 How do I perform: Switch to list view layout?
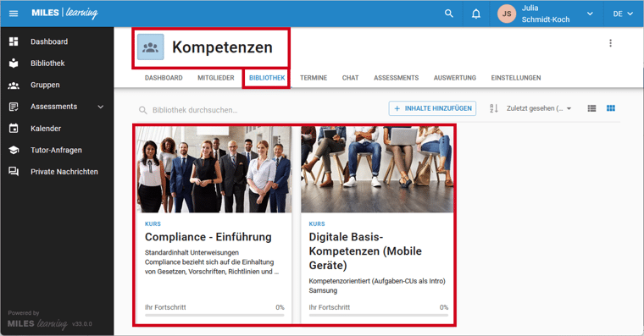tap(591, 108)
